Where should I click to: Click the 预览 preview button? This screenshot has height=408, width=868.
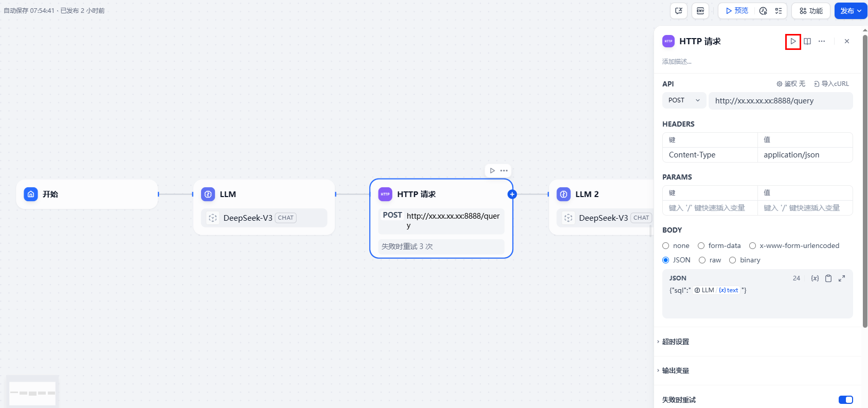(x=737, y=11)
